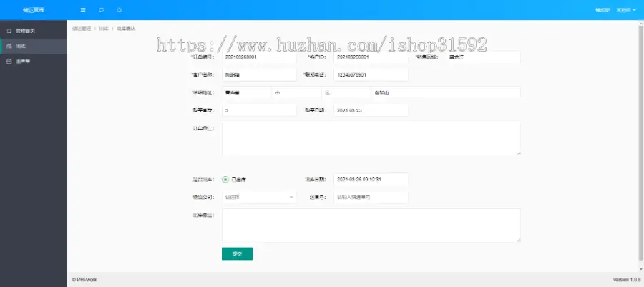This screenshot has height=287, width=644.
Task: Click the green submit button
Action: 237,254
